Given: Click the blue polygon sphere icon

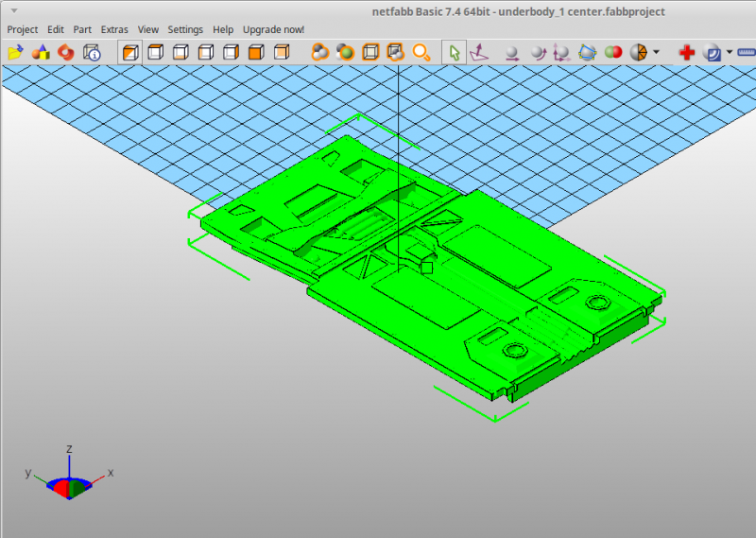Looking at the screenshot, I should click(587, 52).
